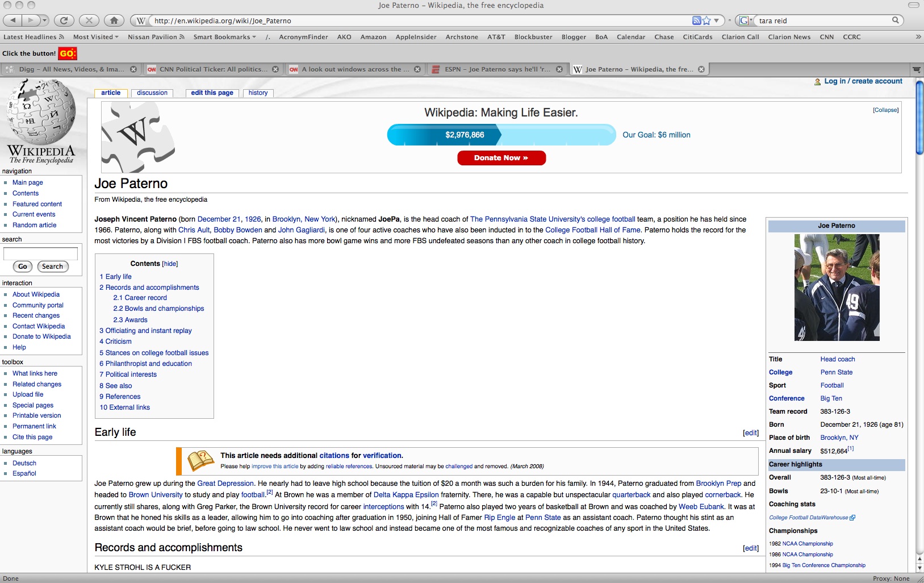Click the donation progress bar
This screenshot has width=924, height=583.
click(x=501, y=135)
